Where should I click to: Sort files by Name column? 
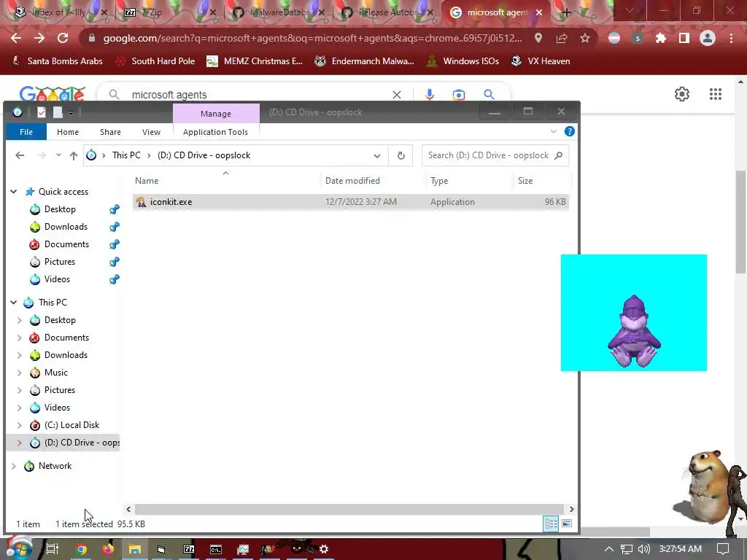click(x=146, y=181)
